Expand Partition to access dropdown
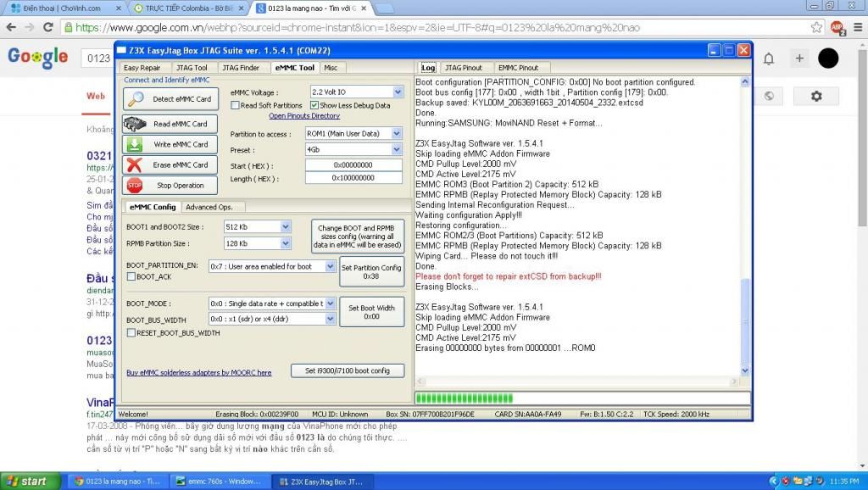This screenshot has width=868, height=490. [x=397, y=133]
